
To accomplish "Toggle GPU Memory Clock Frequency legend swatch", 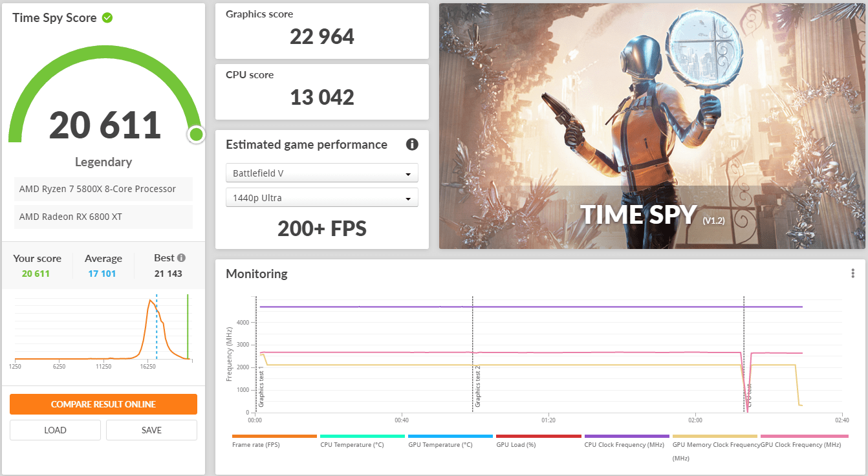I will click(x=715, y=437).
